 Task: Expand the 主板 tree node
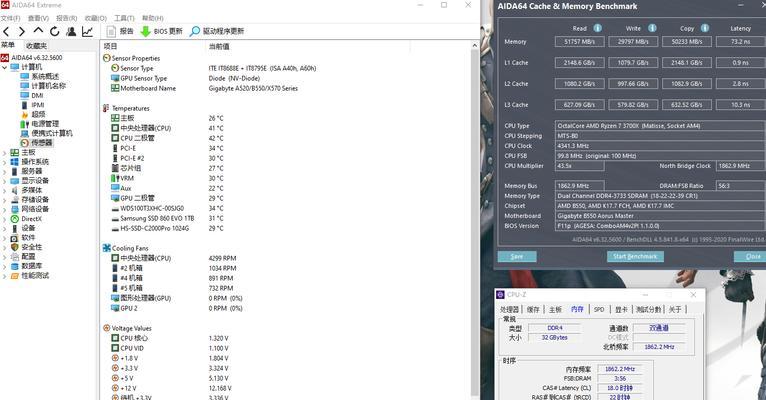[x=5, y=153]
